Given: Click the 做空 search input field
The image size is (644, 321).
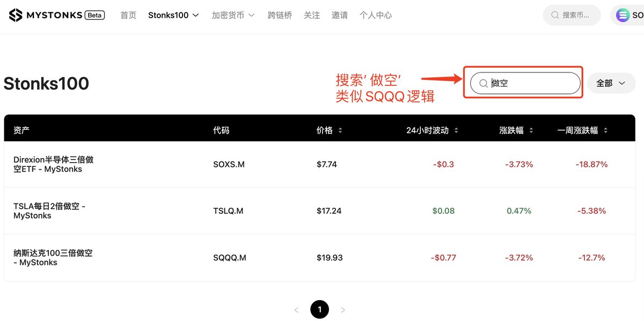Looking at the screenshot, I should click(x=525, y=83).
